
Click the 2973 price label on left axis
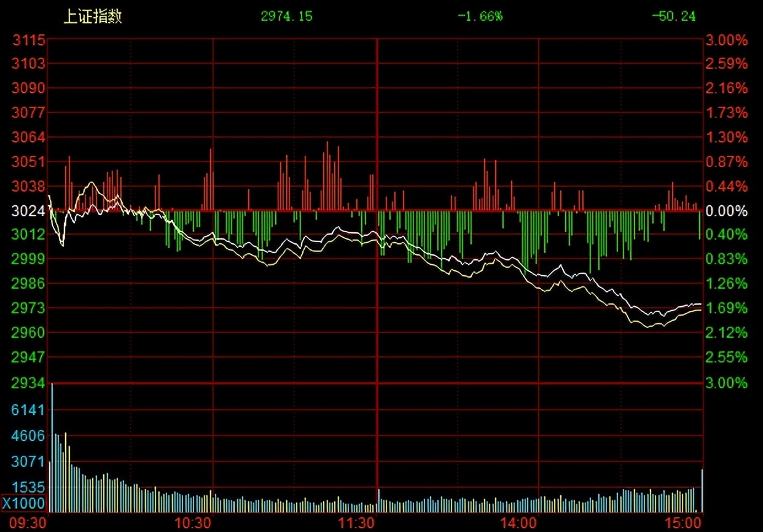[x=28, y=308]
